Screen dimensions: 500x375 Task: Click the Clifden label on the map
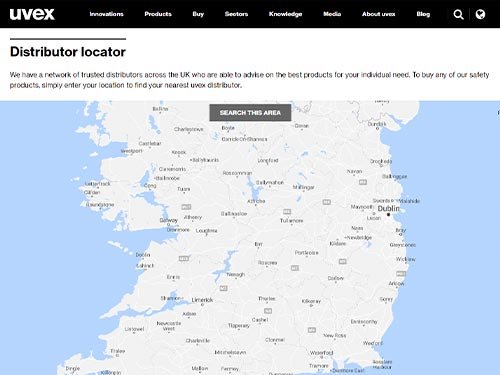click(92, 192)
